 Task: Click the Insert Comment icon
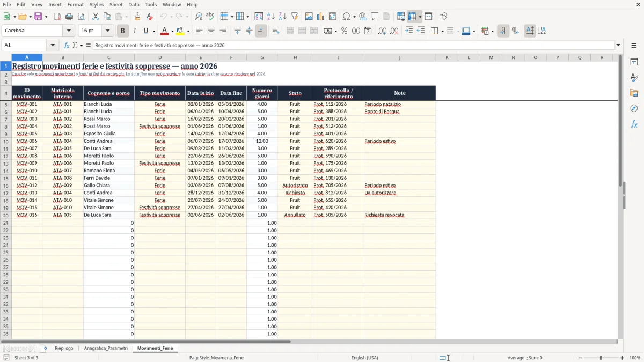point(375,17)
